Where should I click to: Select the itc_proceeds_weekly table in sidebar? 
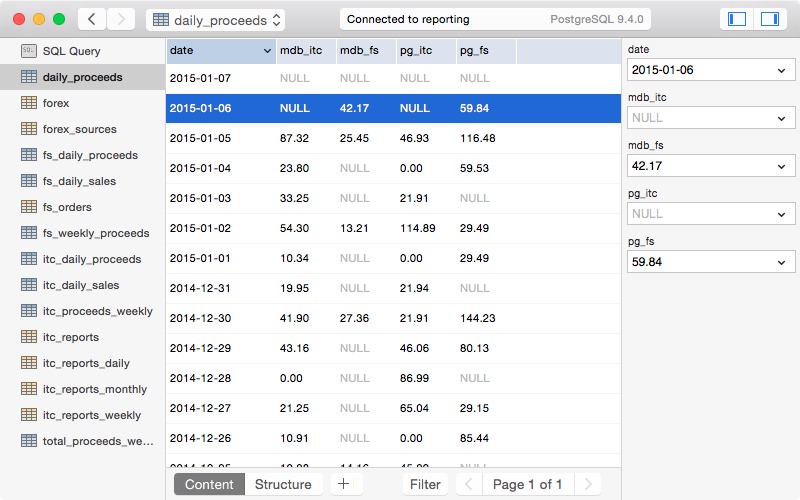click(97, 311)
